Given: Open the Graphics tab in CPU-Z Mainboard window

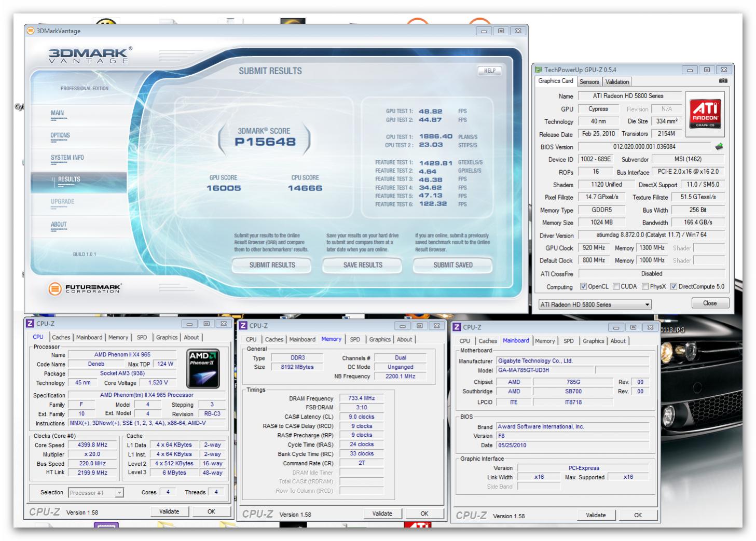Looking at the screenshot, I should click(593, 341).
